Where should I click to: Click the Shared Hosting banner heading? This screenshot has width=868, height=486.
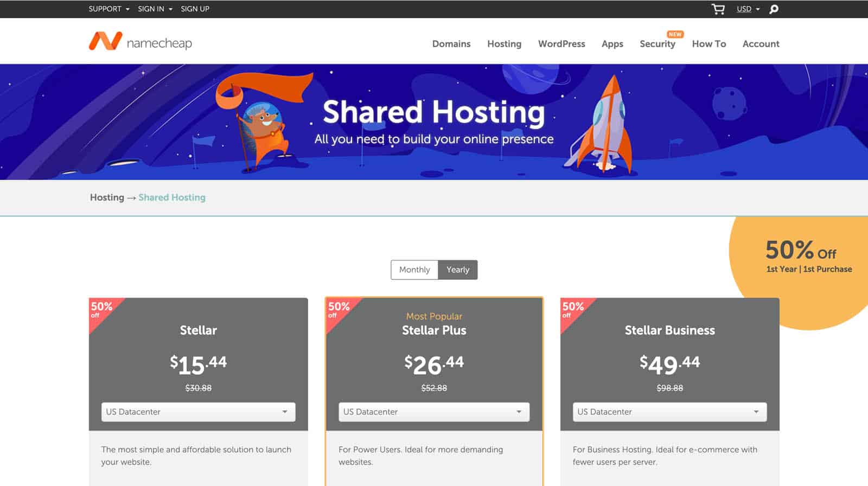coord(434,112)
